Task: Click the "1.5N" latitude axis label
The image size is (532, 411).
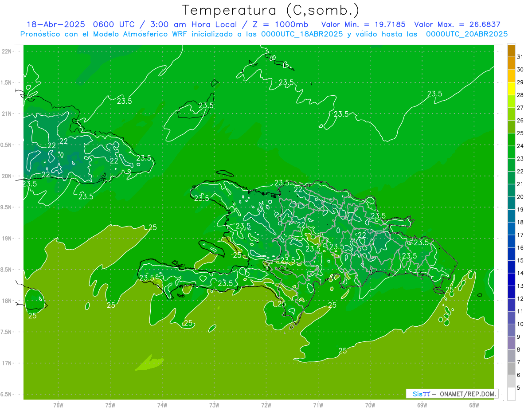Action: point(7,82)
